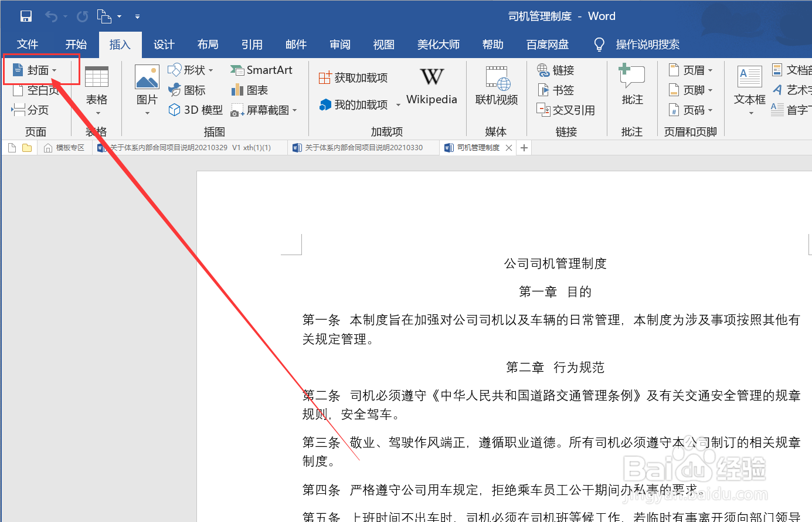812x522 pixels.
Task: Switch to the 设计 ribbon tab
Action: point(164,44)
